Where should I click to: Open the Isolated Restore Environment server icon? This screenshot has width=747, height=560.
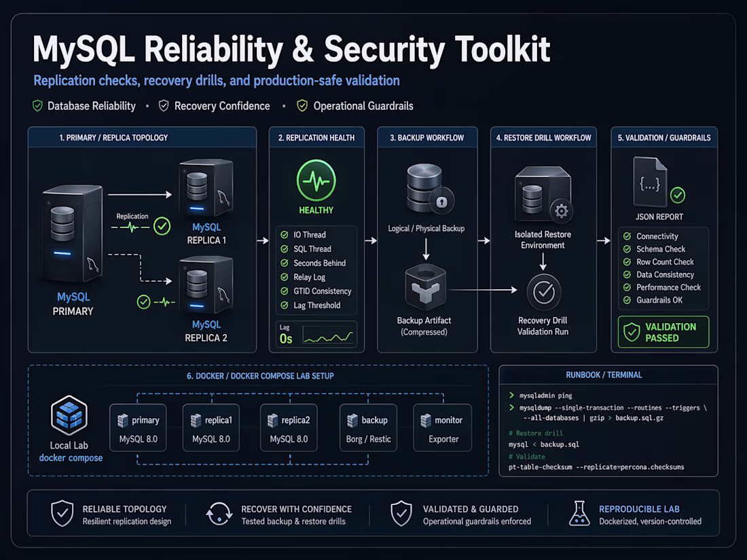click(x=543, y=195)
